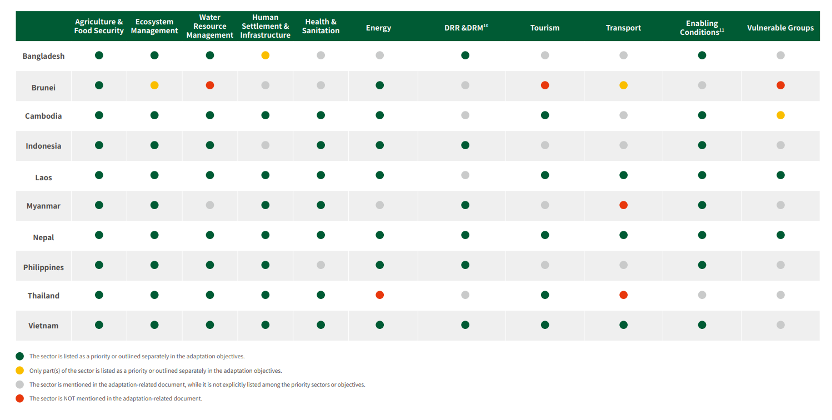Click Philippines' green Energy dot
832x420 pixels.
[379, 265]
